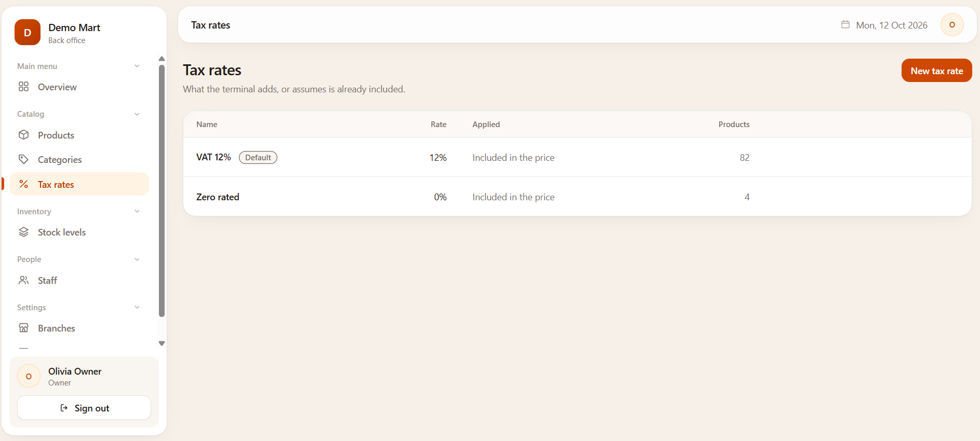This screenshot has height=441, width=980.
Task: Collapse the Settings section chevron
Action: (x=137, y=307)
